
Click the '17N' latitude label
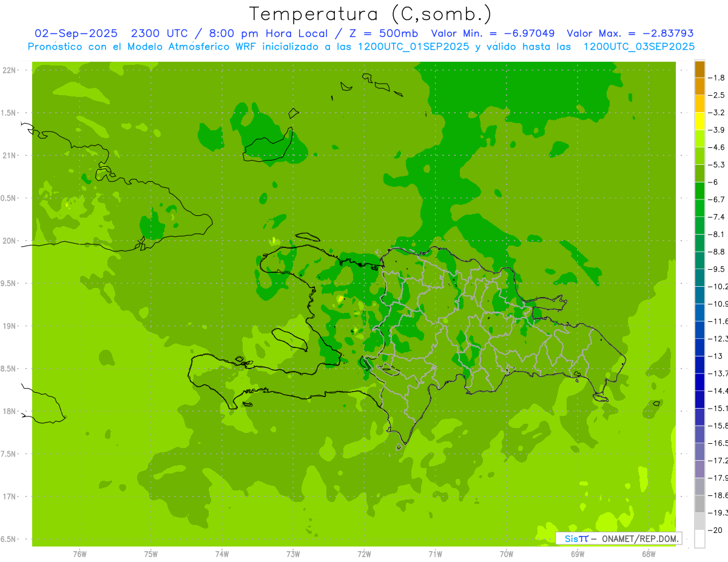[9, 497]
